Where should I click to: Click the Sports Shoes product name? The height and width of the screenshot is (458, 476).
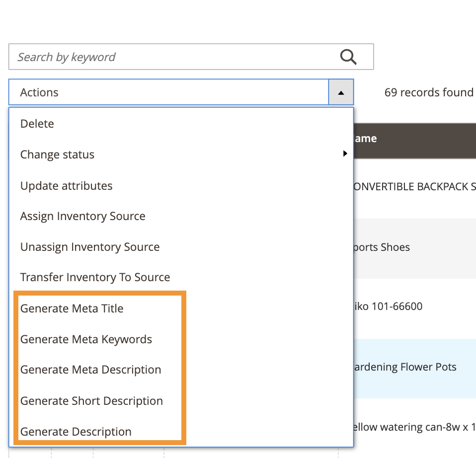(x=382, y=247)
